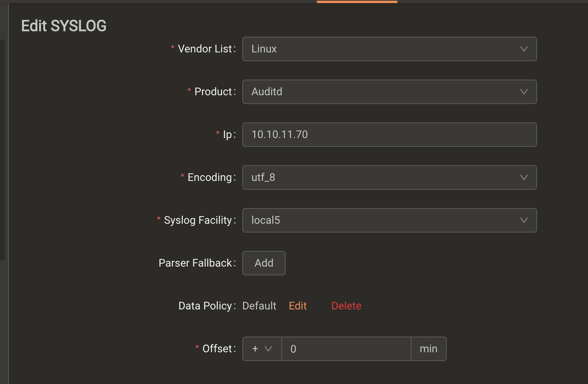The height and width of the screenshot is (384, 588).
Task: Click the 'Edit SYSLOG' heading
Action: [x=64, y=26]
